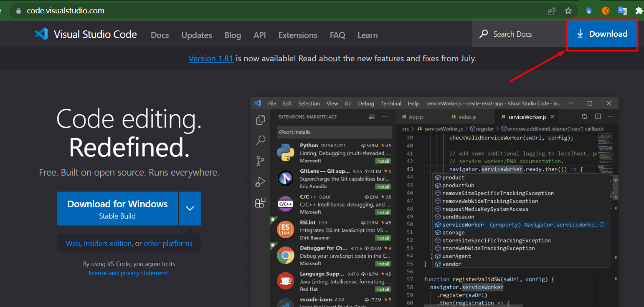This screenshot has height=307, width=644.
Task: Click the Web link
Action: pyautogui.click(x=73, y=244)
